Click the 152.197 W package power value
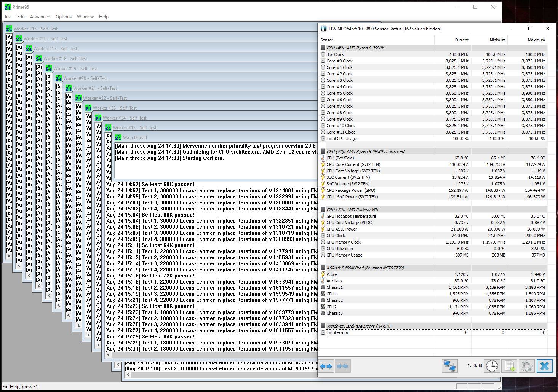This screenshot has height=392, width=558. click(459, 190)
